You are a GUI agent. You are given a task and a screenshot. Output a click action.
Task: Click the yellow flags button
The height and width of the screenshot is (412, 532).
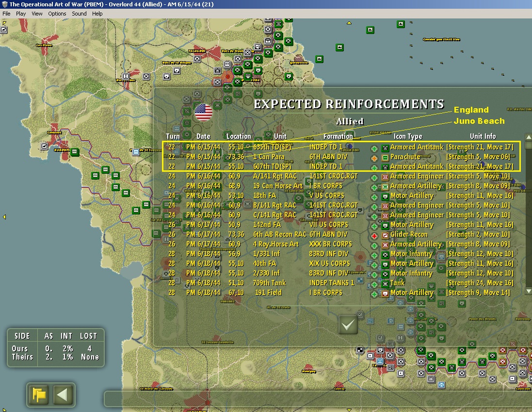coord(39,395)
